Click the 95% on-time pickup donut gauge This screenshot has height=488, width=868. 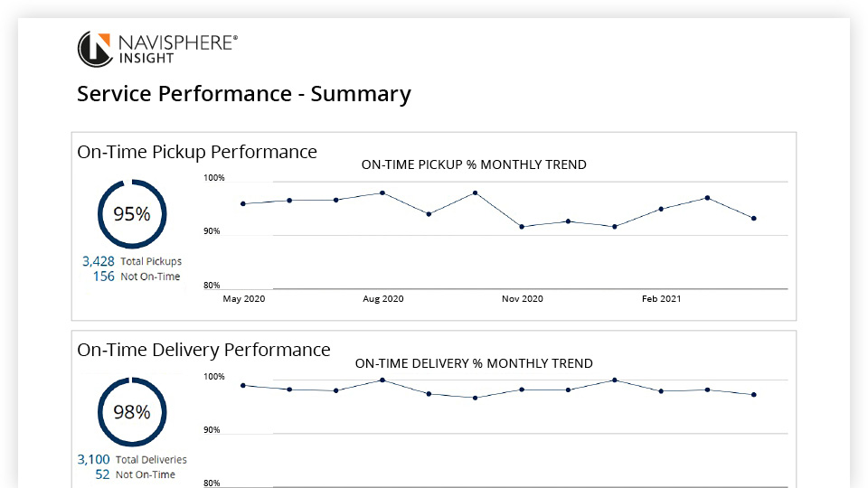pyautogui.click(x=131, y=214)
